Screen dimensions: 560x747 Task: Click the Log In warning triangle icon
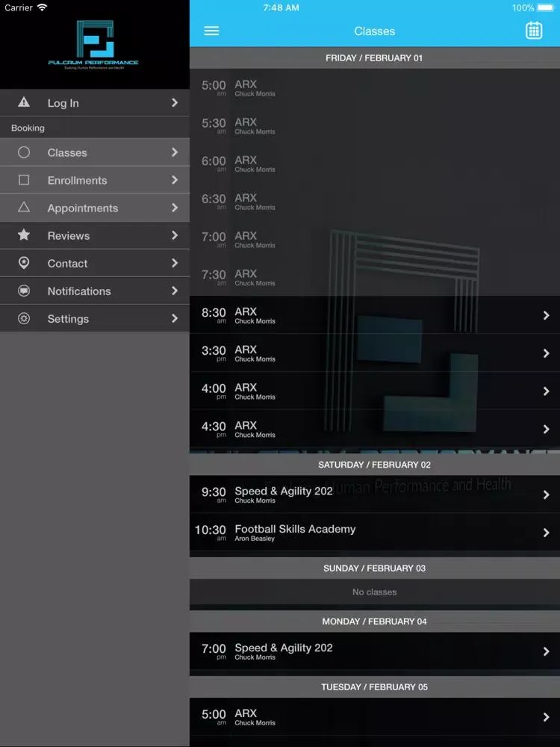click(x=24, y=102)
